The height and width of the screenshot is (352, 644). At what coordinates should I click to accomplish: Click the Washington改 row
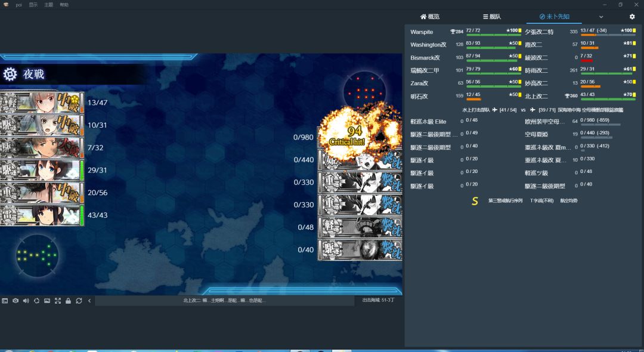tap(465, 44)
